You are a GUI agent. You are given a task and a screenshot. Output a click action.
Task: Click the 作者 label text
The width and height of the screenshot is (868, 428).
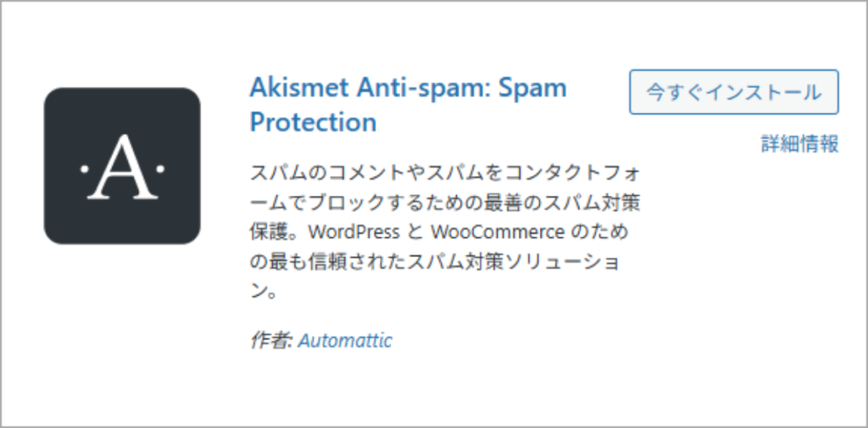coord(270,341)
